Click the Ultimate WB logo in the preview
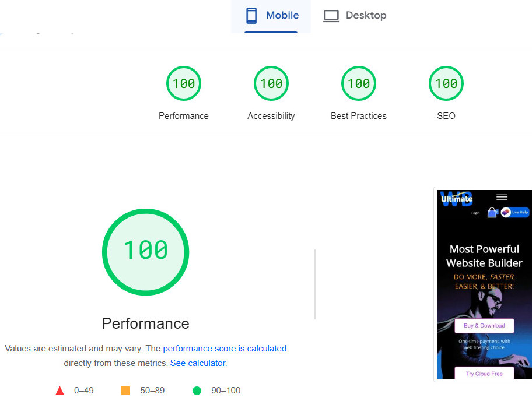 pyautogui.click(x=457, y=199)
